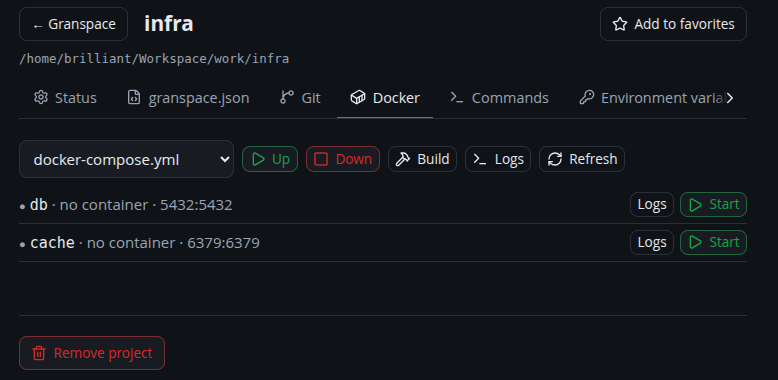Start the cache service
The height and width of the screenshot is (380, 778).
point(713,243)
